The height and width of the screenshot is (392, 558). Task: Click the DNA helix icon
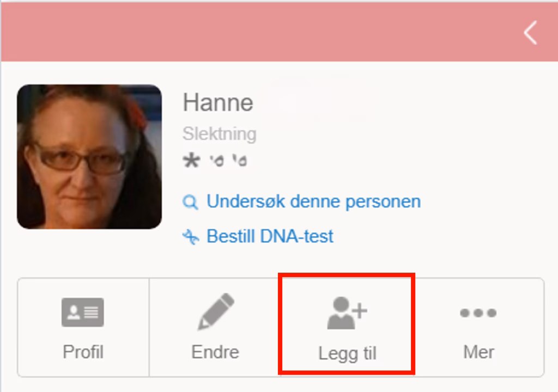190,237
